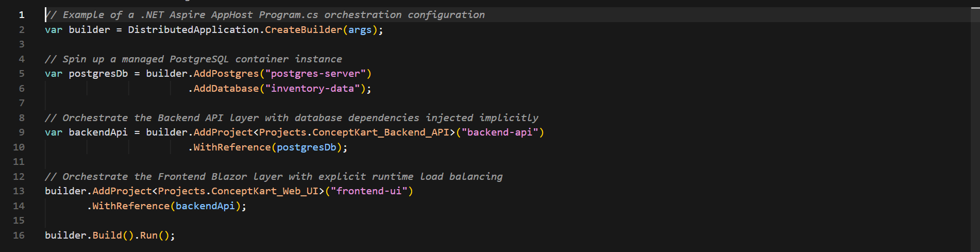Click the args parameter on line 2
The height and width of the screenshot is (252, 980).
click(360, 30)
